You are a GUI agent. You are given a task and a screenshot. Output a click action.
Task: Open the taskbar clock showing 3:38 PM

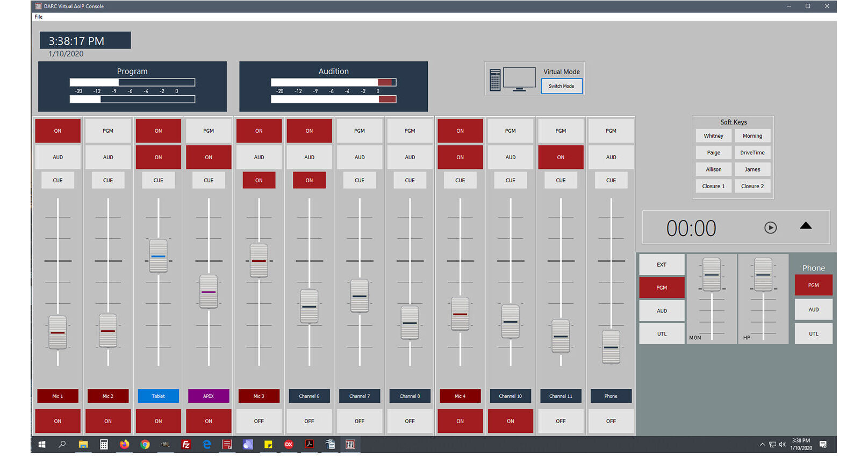[801, 444]
